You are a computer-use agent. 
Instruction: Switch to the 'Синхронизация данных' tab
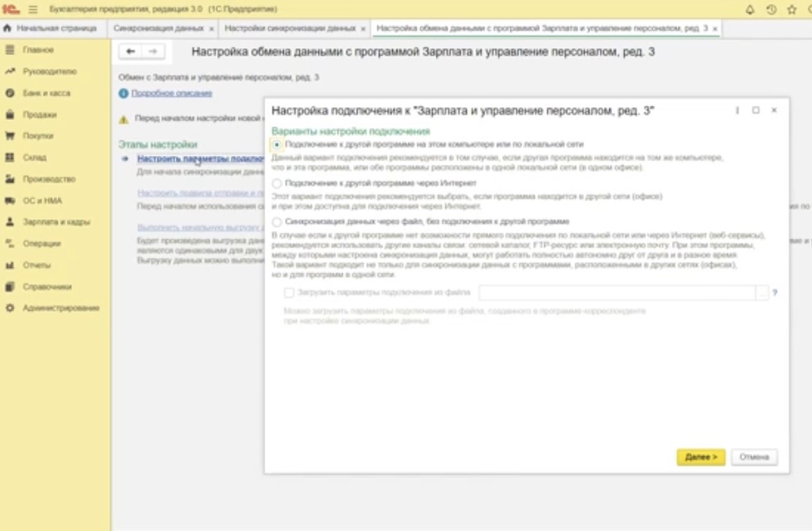coord(159,29)
